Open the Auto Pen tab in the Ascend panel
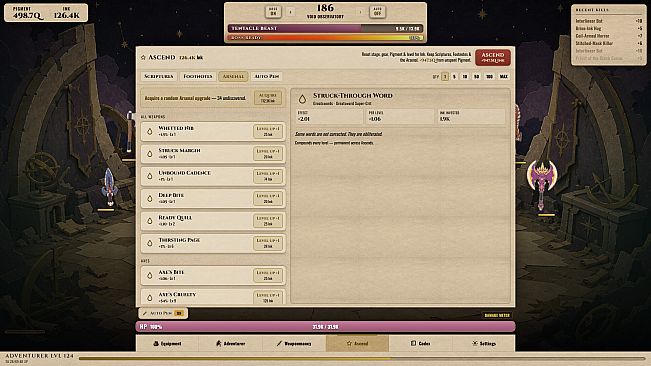Screen dimensions: 651x366 tap(267, 76)
